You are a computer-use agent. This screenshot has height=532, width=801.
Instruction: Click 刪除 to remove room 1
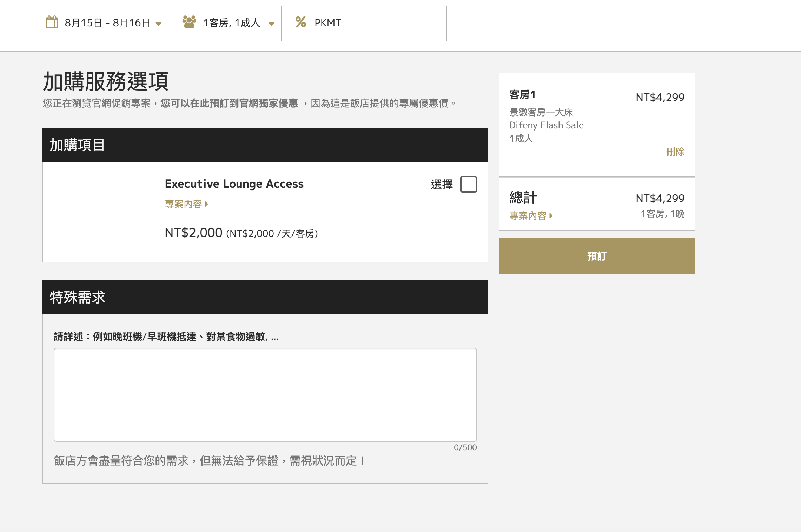[675, 152]
